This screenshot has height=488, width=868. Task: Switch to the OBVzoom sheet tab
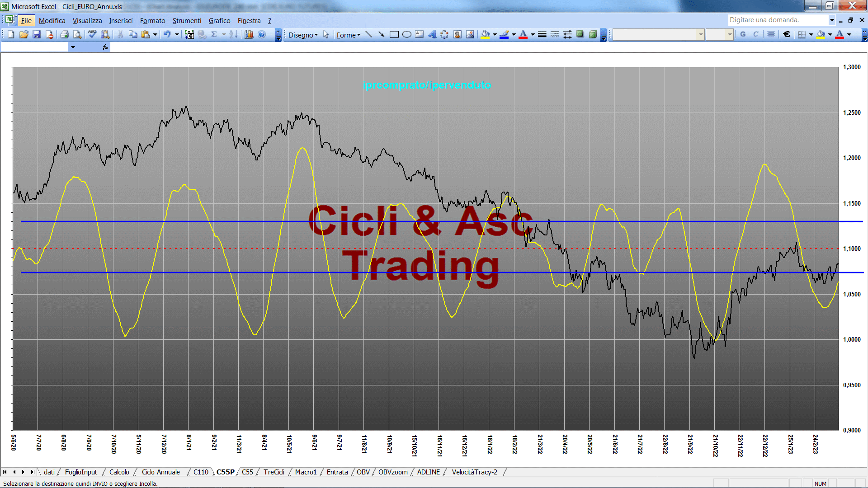coord(393,472)
